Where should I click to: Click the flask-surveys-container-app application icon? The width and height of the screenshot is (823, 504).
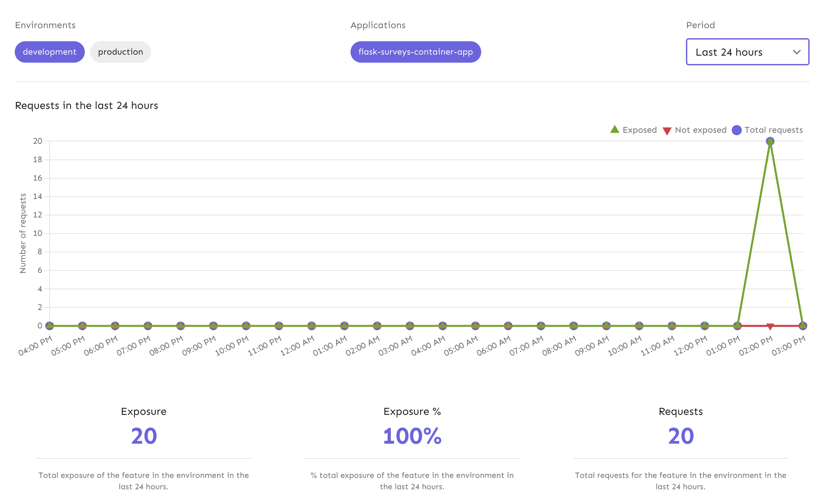(416, 52)
